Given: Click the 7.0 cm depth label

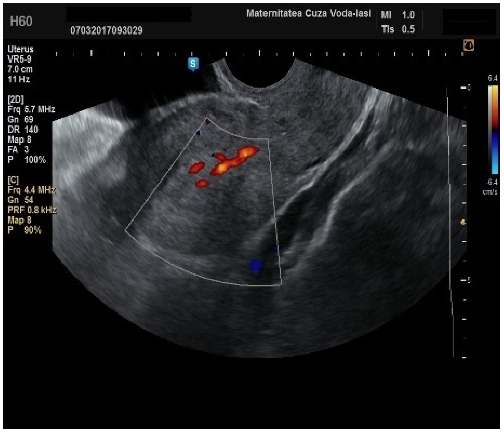Looking at the screenshot, I should (x=20, y=69).
